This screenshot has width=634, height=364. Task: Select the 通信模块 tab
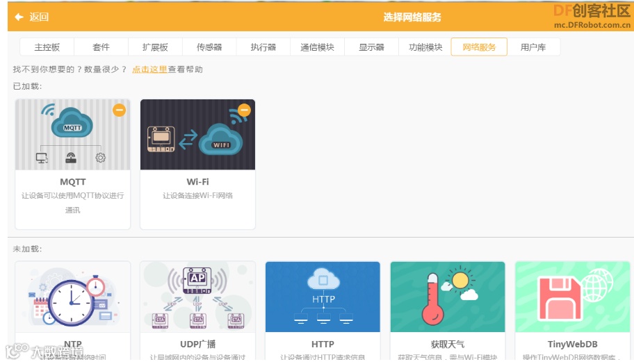[x=318, y=47]
